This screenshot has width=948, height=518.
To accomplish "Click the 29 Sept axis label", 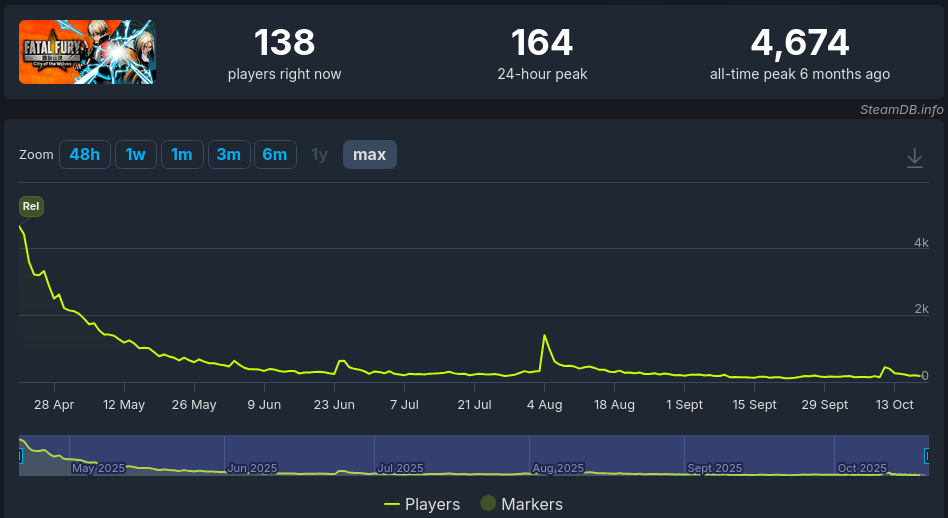I will click(825, 405).
